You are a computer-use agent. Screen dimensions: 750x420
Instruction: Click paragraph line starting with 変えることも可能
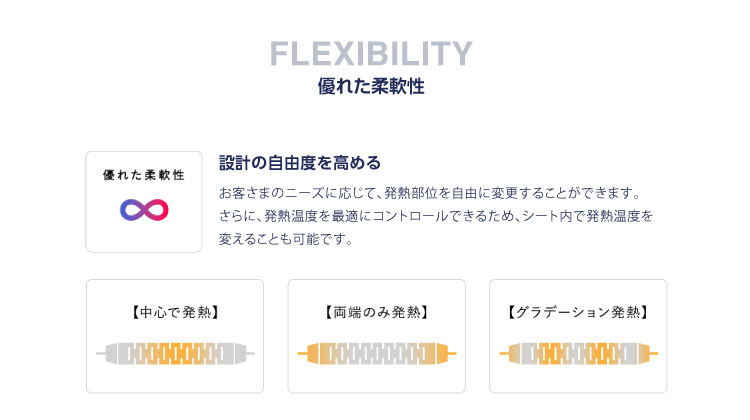click(x=286, y=239)
